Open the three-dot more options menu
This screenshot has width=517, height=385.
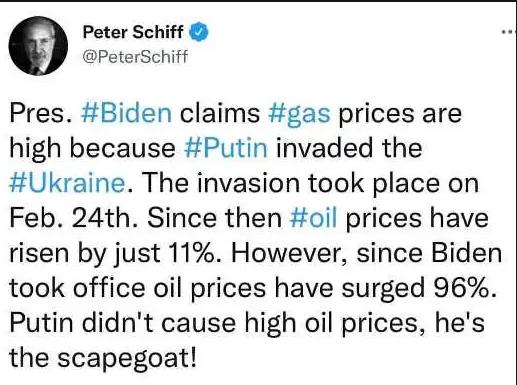[x=510, y=32]
